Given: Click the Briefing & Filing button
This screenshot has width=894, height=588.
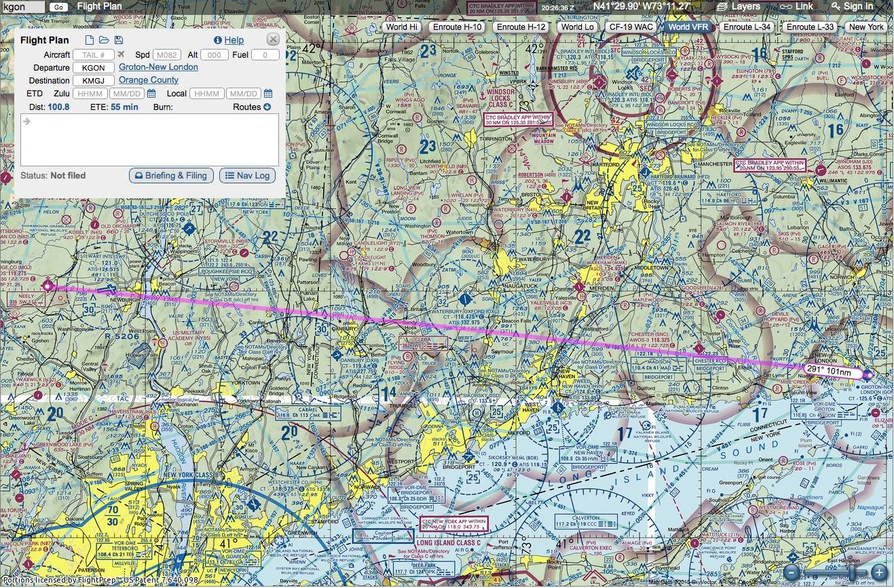Looking at the screenshot, I should 172,175.
